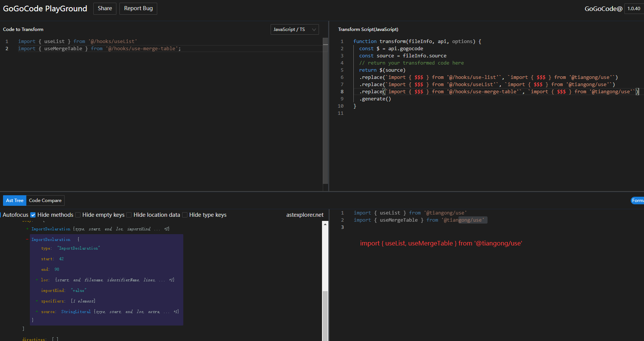Click 'useMergeTable' in the output pane line 2
644x341 pixels.
tap(399, 220)
